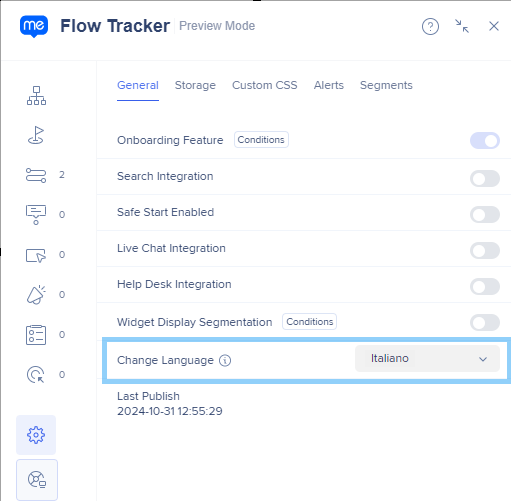
Task: Disable the Onboarding Feature toggle
Action: pyautogui.click(x=485, y=141)
